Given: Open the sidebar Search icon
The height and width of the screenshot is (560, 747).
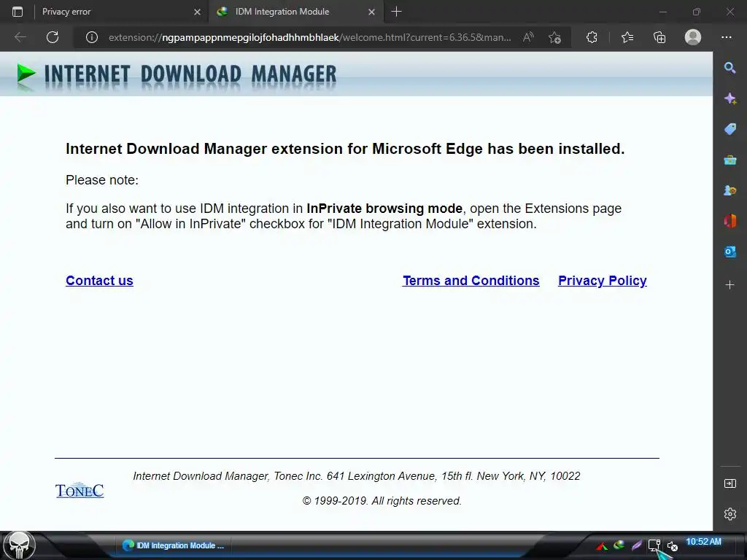Looking at the screenshot, I should (729, 68).
